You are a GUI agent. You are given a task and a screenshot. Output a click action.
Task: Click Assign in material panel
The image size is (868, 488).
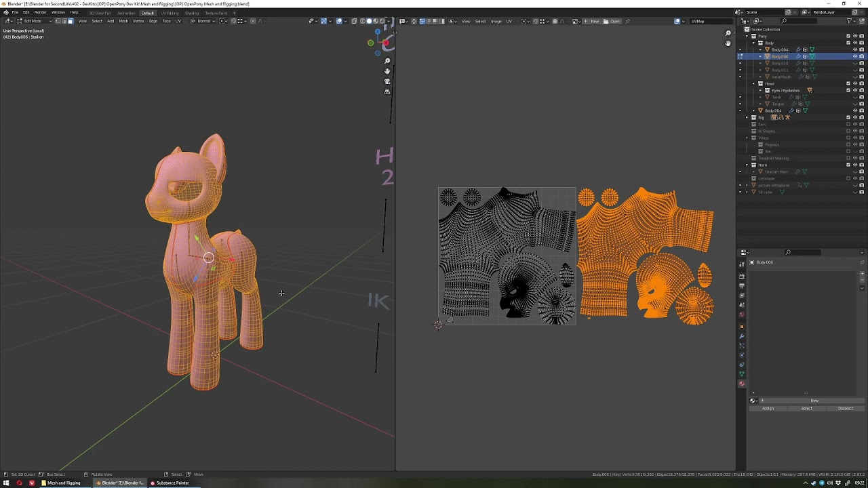[x=768, y=409]
